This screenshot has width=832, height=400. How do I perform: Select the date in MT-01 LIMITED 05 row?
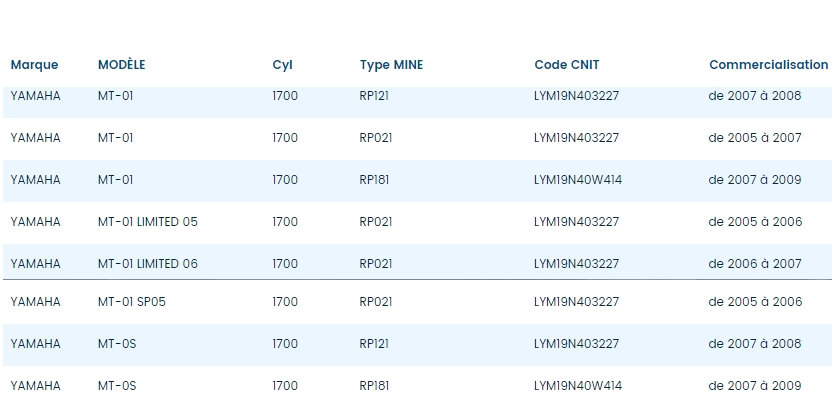click(755, 222)
